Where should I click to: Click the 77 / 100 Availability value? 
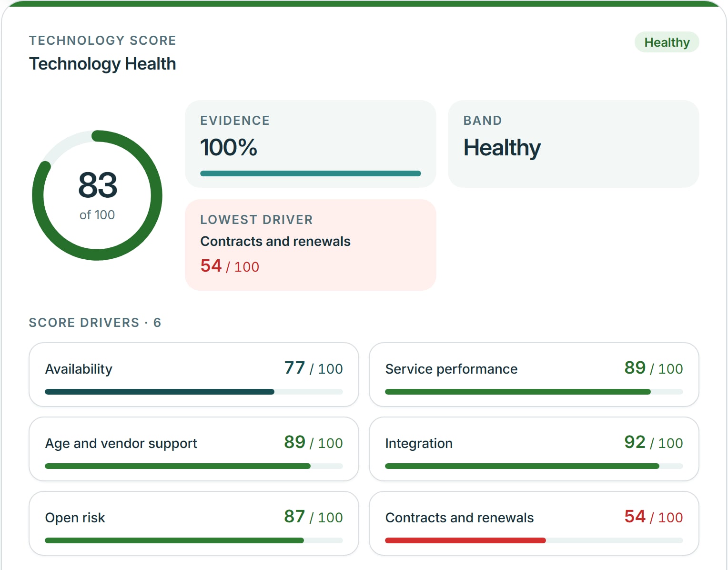point(313,368)
